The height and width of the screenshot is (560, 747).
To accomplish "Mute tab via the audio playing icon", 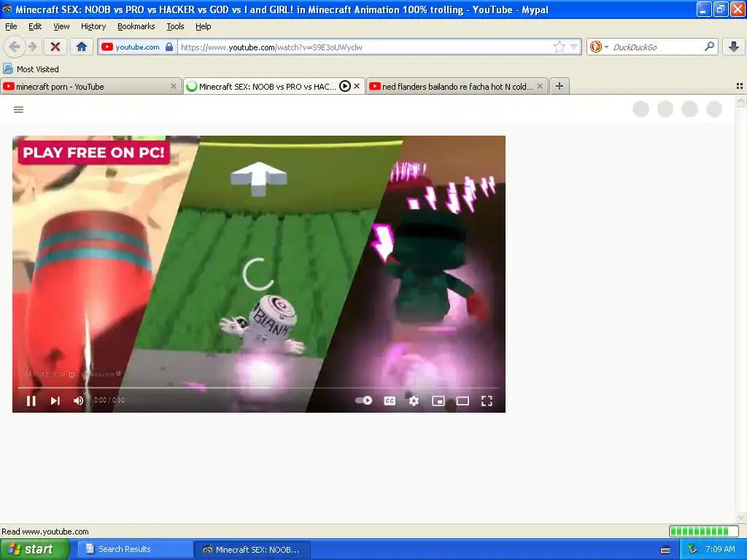I will click(345, 86).
